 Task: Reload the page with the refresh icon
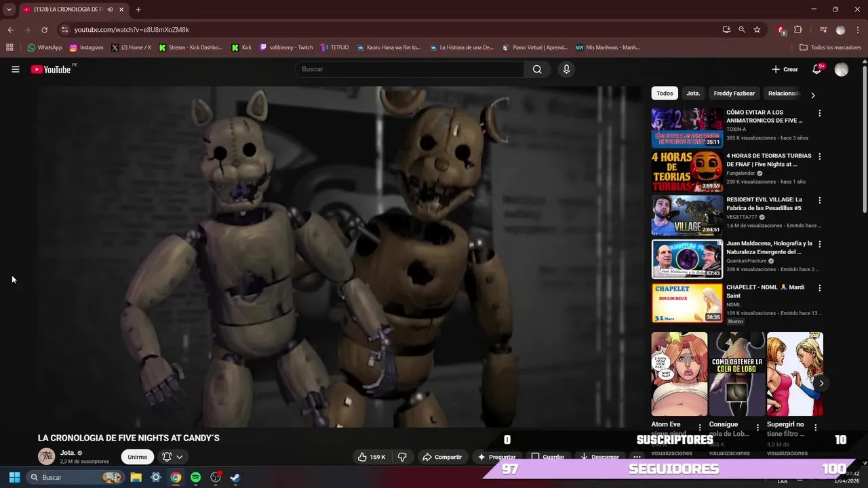[x=45, y=30]
